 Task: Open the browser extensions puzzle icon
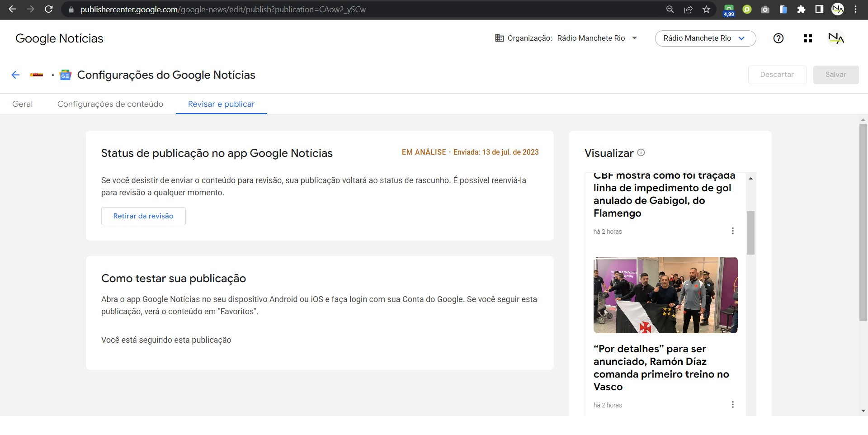[x=801, y=9]
